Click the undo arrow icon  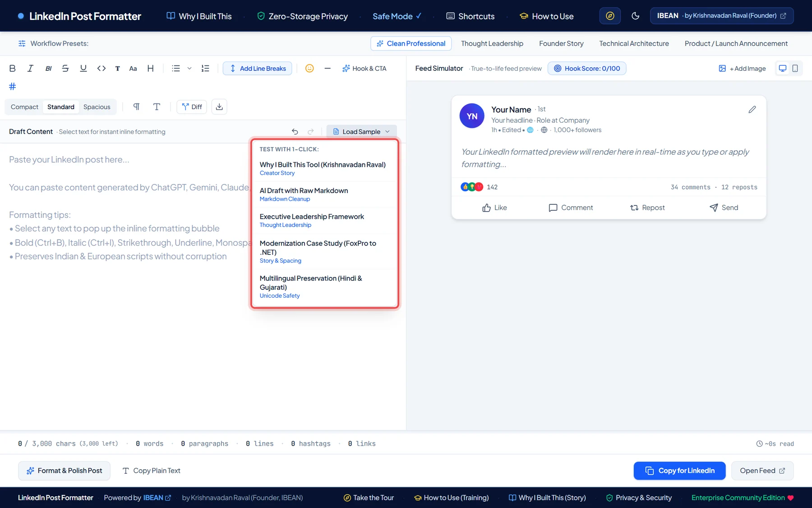(x=295, y=132)
